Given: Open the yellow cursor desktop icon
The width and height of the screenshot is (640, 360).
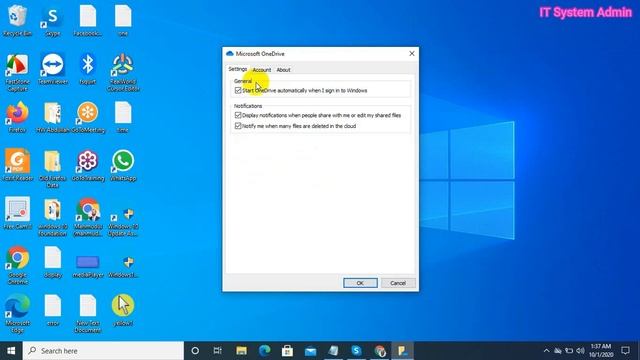Looking at the screenshot, I should click(x=123, y=309).
